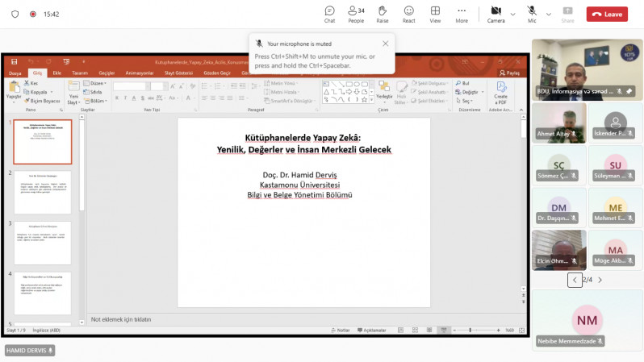Show the People participants list
Viewport: 644px width, 362px height.
(x=355, y=14)
